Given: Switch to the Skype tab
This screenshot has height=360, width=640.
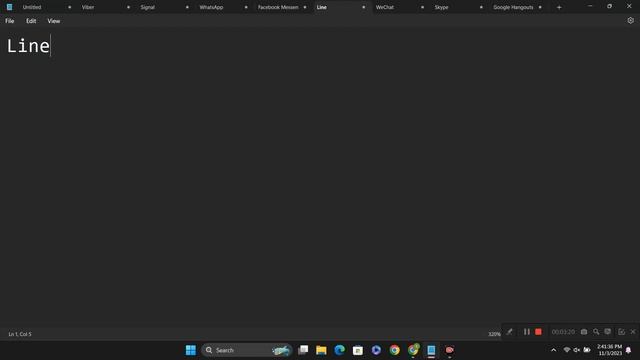Looking at the screenshot, I should pyautogui.click(x=441, y=7).
